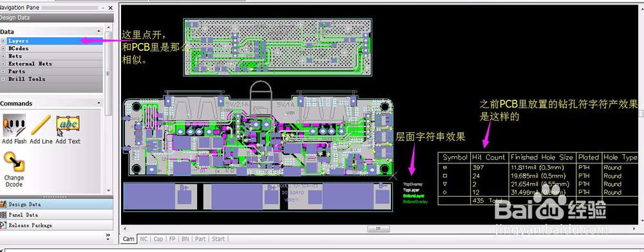Viewport: 644px width, 252px height.
Task: Collapse the Data section header
Action: coord(52,32)
